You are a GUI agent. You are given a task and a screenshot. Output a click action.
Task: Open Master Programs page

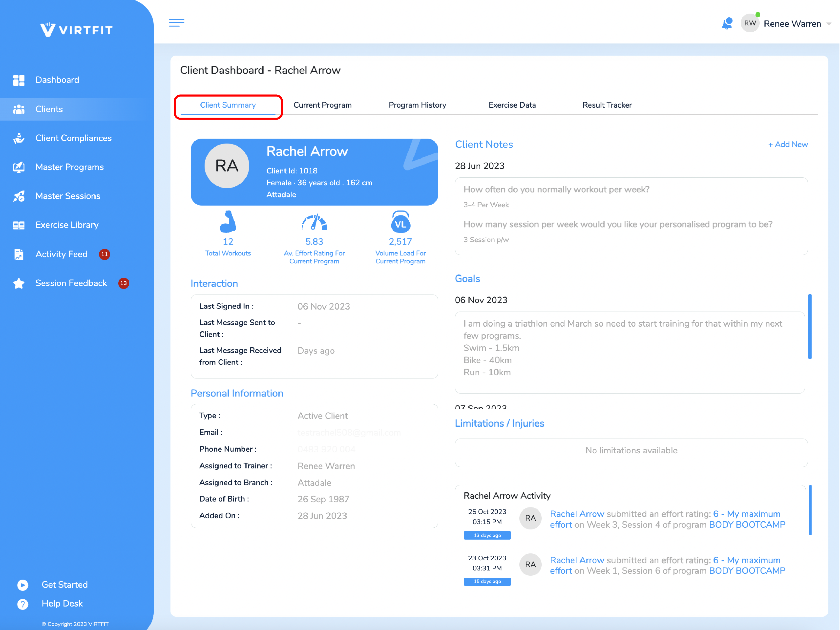69,167
